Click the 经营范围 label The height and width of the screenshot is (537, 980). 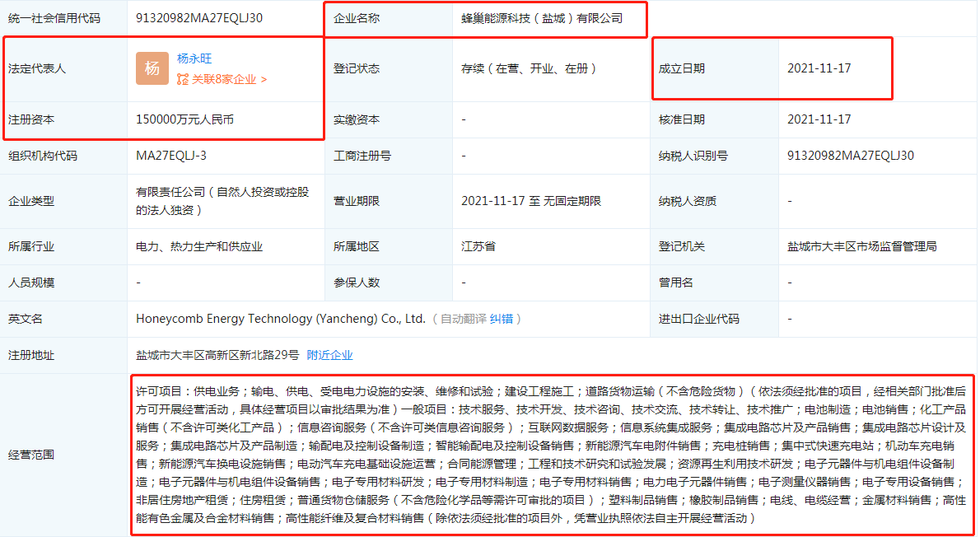[30, 455]
